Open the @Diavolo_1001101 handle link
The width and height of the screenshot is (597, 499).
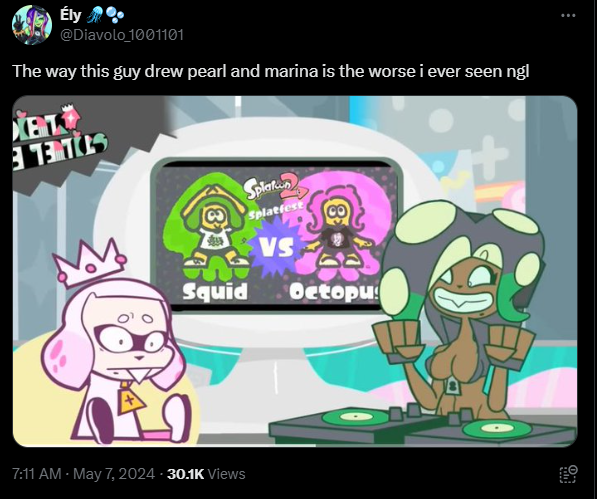coord(122,35)
